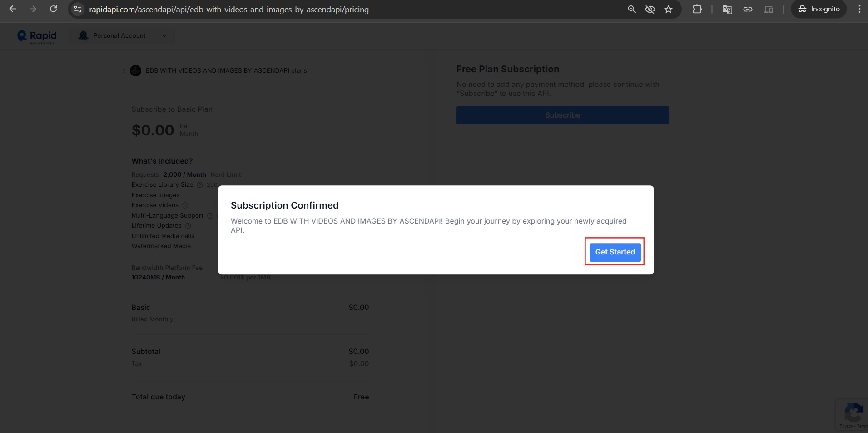Open the Multi-Language Support tooltip
This screenshot has width=868, height=433.
pyautogui.click(x=211, y=215)
